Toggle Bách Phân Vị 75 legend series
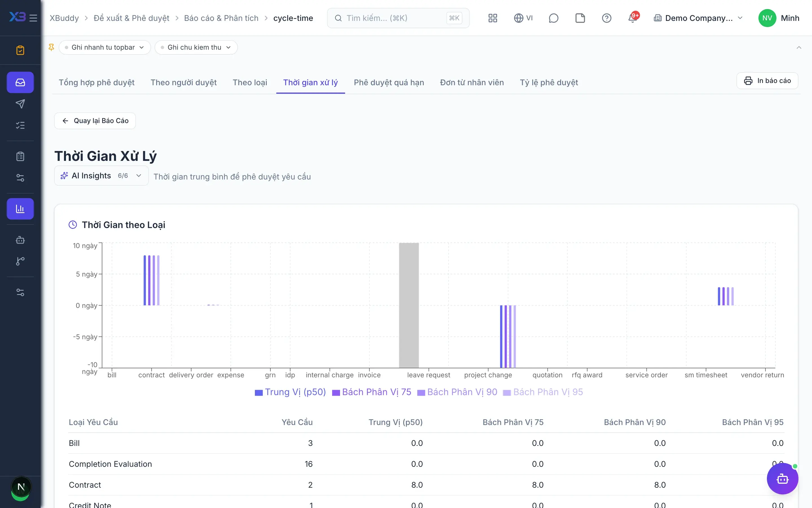The width and height of the screenshot is (812, 508). (x=371, y=392)
